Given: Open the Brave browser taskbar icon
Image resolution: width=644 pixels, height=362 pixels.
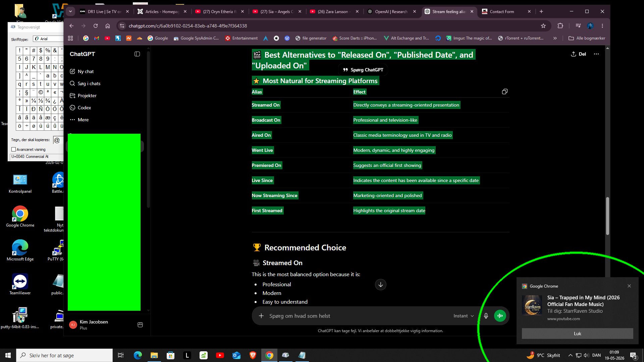Looking at the screenshot, I should (x=253, y=355).
